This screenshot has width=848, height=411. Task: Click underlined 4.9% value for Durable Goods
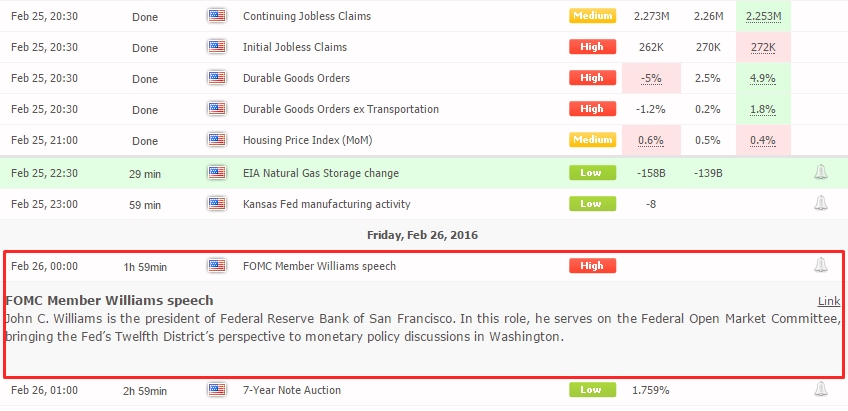coord(763,78)
